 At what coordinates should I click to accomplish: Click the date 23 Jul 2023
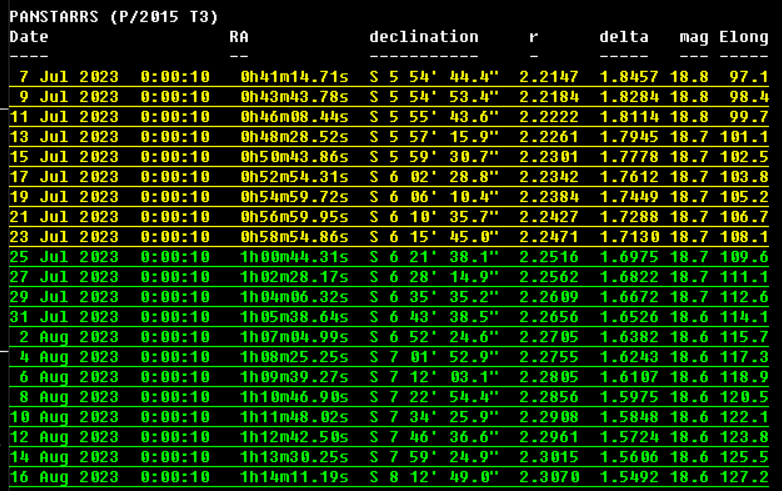tap(64, 237)
